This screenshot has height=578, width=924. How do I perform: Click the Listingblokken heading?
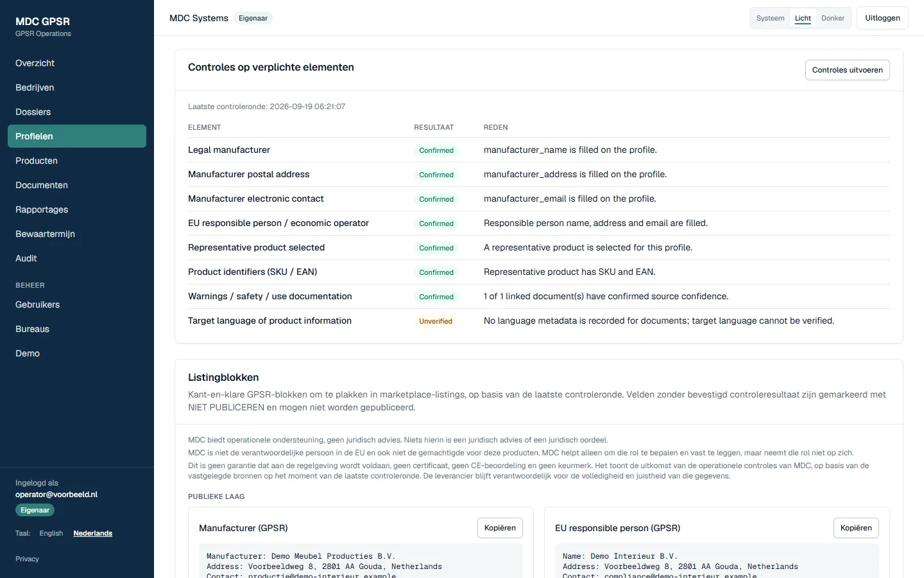pos(223,377)
